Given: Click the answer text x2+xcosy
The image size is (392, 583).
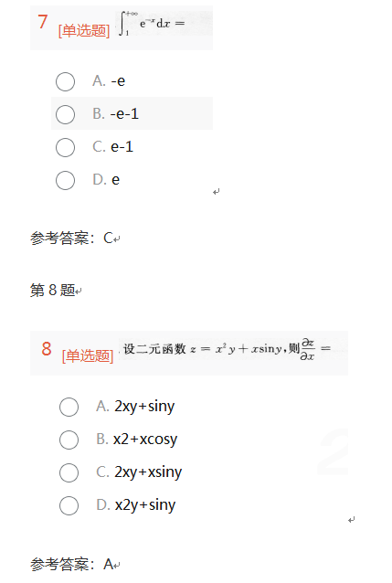Looking at the screenshot, I should click(145, 440).
